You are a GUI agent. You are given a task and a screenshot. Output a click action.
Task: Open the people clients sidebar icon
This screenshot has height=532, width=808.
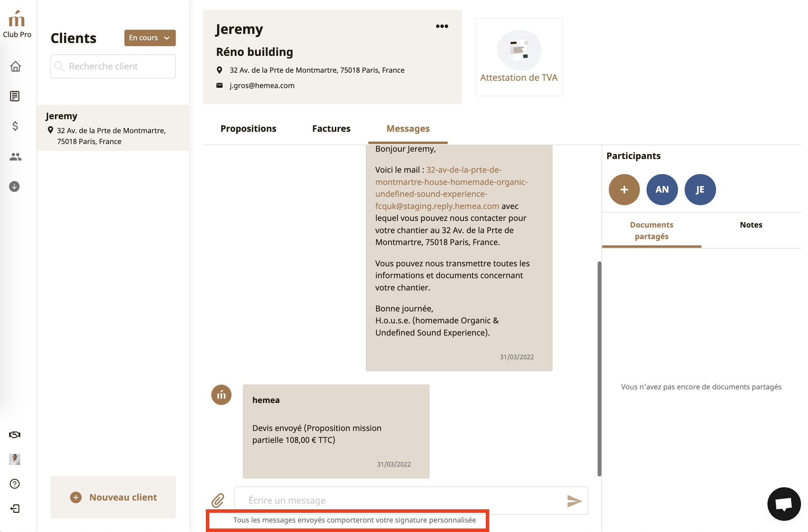[x=15, y=157]
